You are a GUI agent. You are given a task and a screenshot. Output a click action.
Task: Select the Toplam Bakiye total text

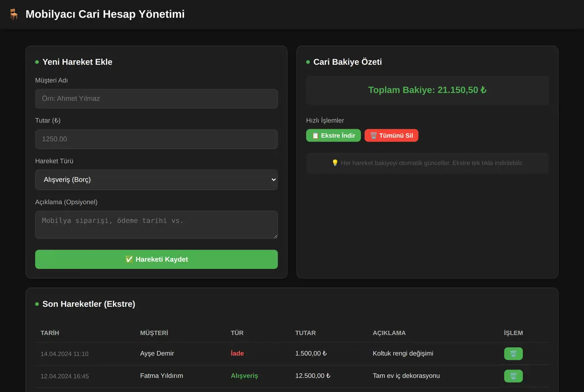pos(427,90)
